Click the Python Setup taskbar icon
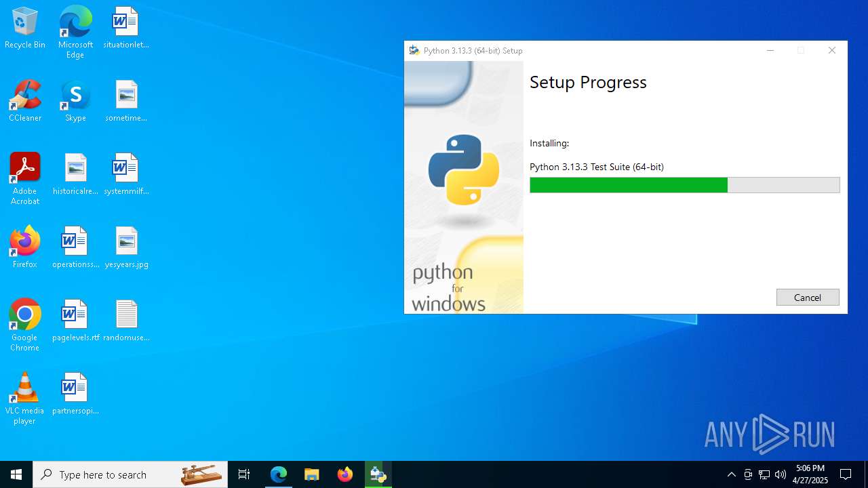This screenshot has width=868, height=488. tap(378, 474)
